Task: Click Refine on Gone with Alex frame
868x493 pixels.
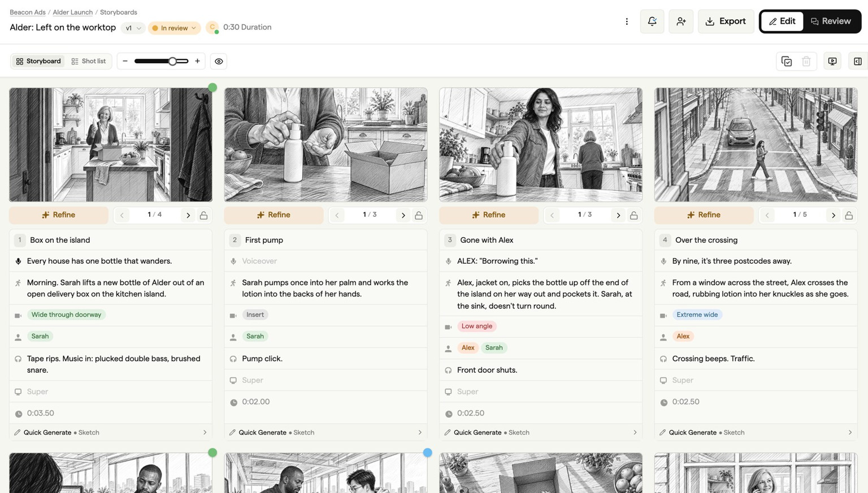Action: click(489, 215)
